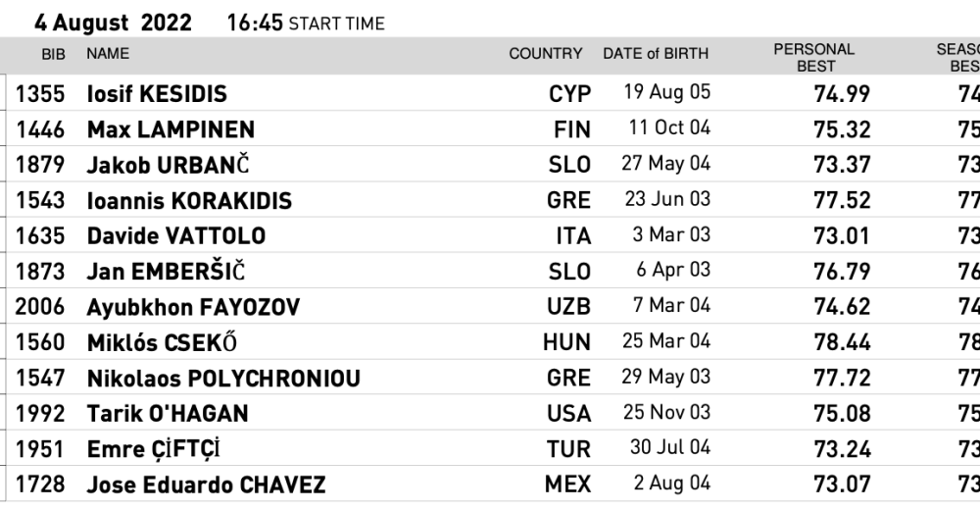Select the COUNTRY column header

click(x=545, y=54)
